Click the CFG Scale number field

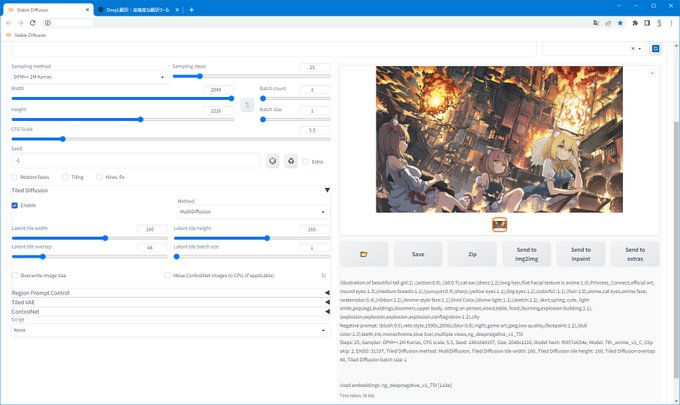tap(315, 130)
